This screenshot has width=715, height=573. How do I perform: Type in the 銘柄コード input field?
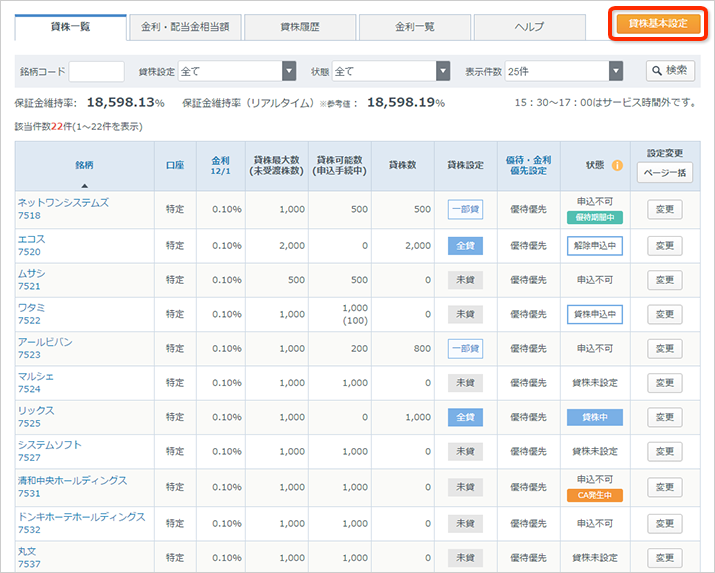pos(97,72)
